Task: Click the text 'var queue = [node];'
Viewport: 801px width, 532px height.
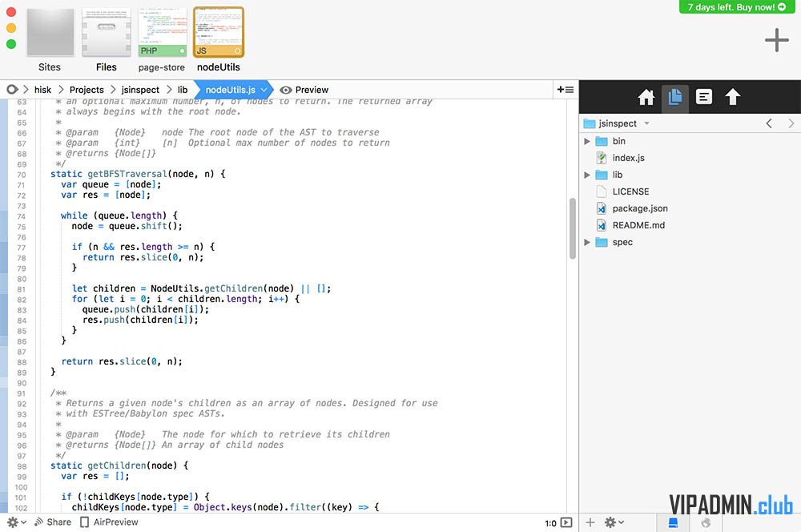Action: [111, 184]
